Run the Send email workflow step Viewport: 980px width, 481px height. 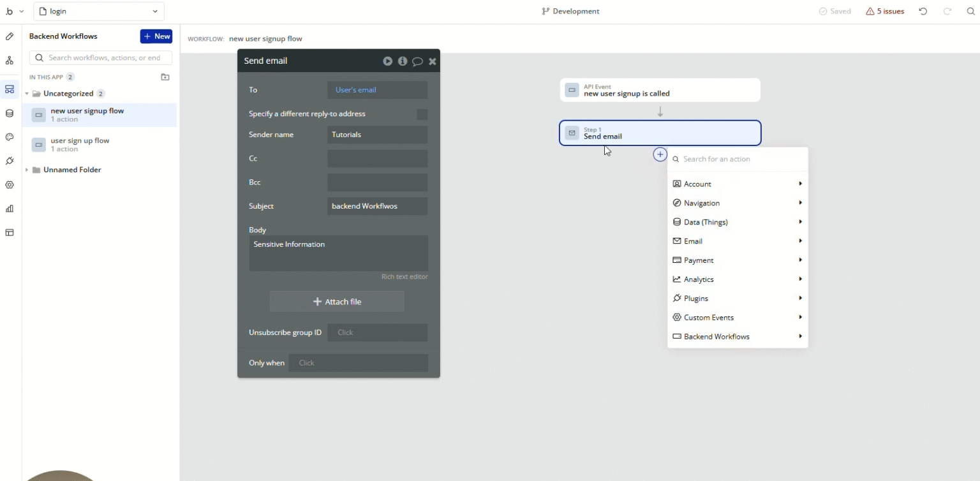[387, 61]
